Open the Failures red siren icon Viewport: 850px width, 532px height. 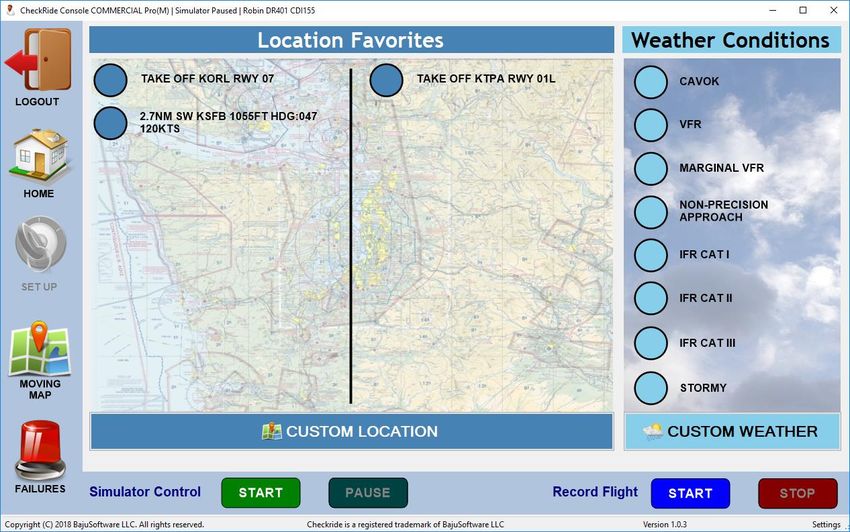click(40, 450)
